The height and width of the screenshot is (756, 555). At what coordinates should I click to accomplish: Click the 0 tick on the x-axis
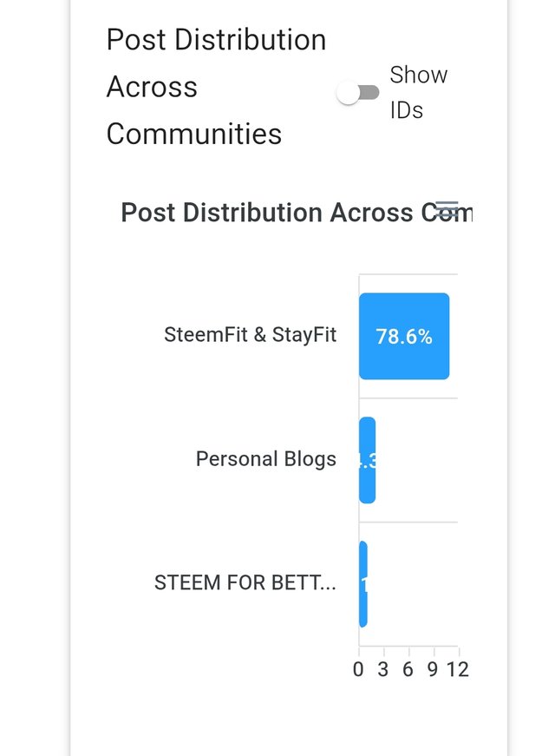358,670
